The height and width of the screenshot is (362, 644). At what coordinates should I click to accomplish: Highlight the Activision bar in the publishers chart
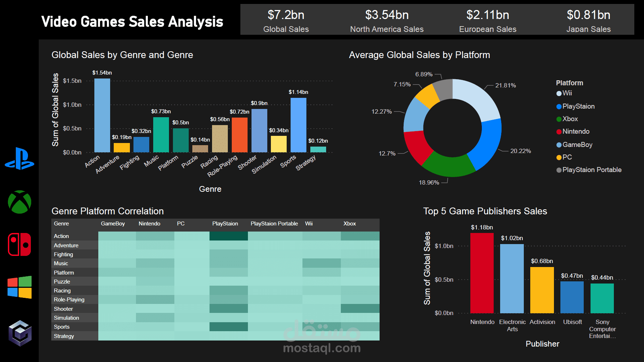click(542, 290)
